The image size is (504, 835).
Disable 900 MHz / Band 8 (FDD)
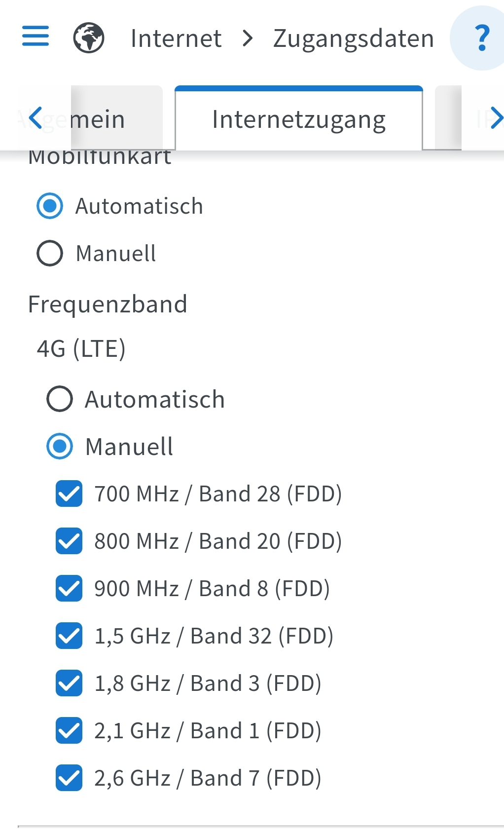(x=69, y=588)
